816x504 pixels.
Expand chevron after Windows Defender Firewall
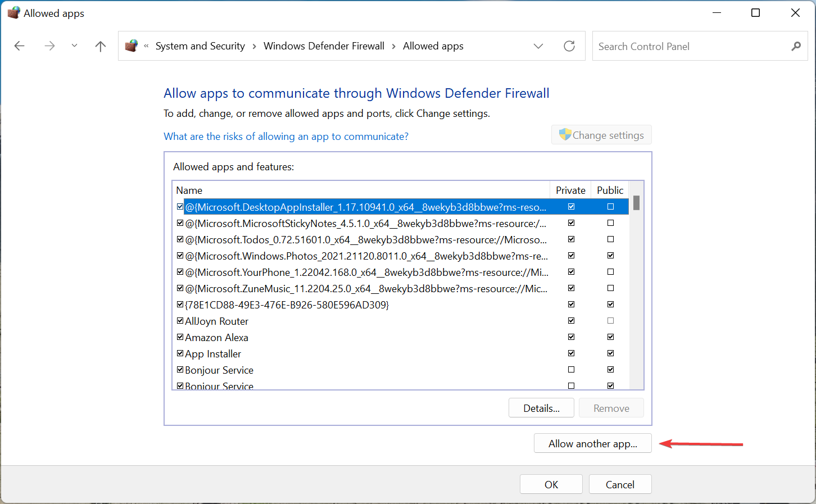click(x=393, y=46)
